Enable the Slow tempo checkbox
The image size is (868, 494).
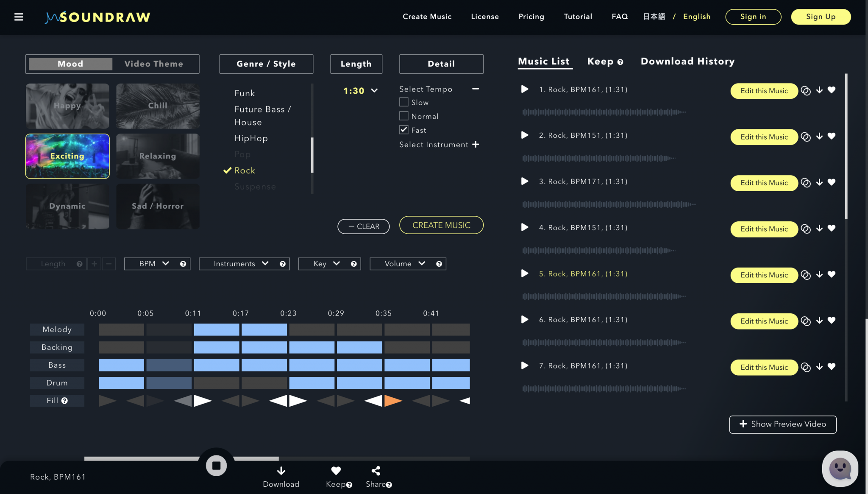403,102
